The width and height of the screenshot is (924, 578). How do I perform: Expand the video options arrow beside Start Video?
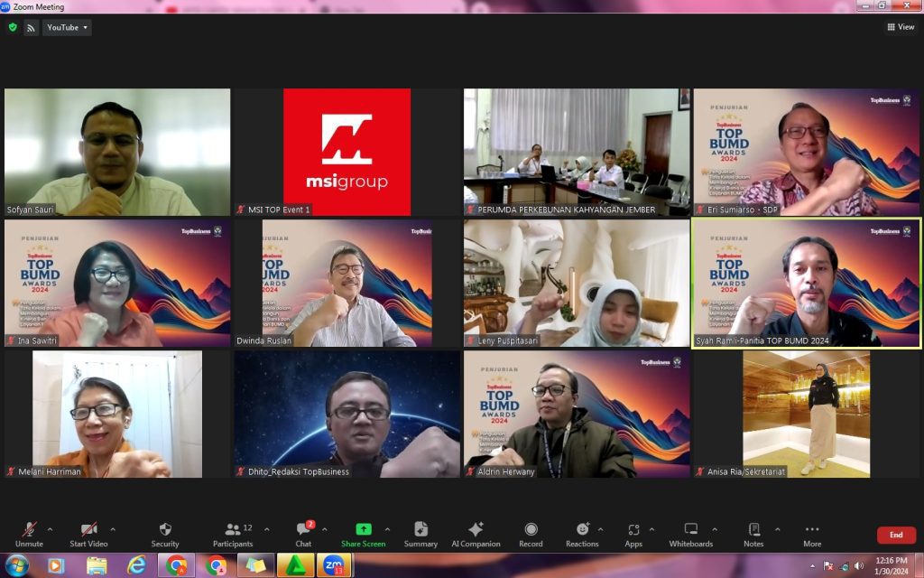pyautogui.click(x=113, y=529)
